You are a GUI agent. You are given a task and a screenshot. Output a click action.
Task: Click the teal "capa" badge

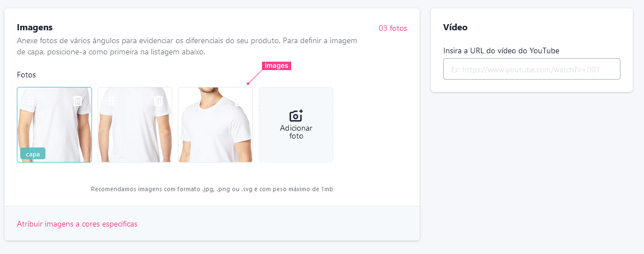tap(33, 154)
